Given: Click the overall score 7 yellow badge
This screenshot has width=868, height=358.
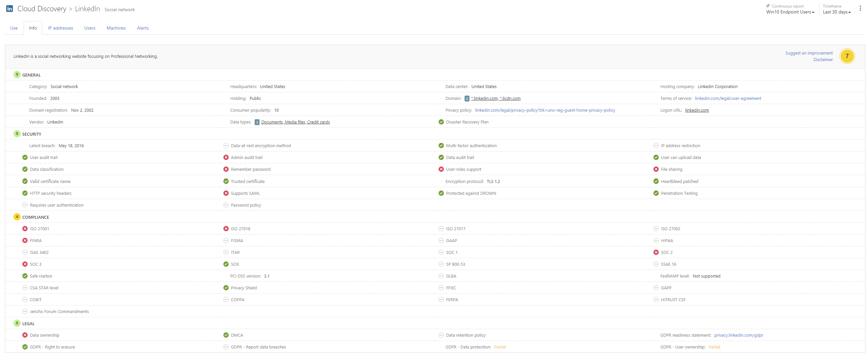Looking at the screenshot, I should pos(847,56).
